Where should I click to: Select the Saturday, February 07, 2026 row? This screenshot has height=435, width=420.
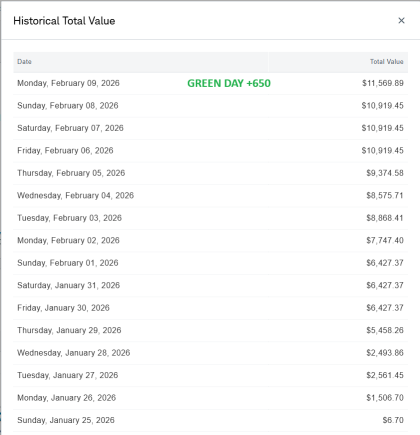tap(211, 128)
